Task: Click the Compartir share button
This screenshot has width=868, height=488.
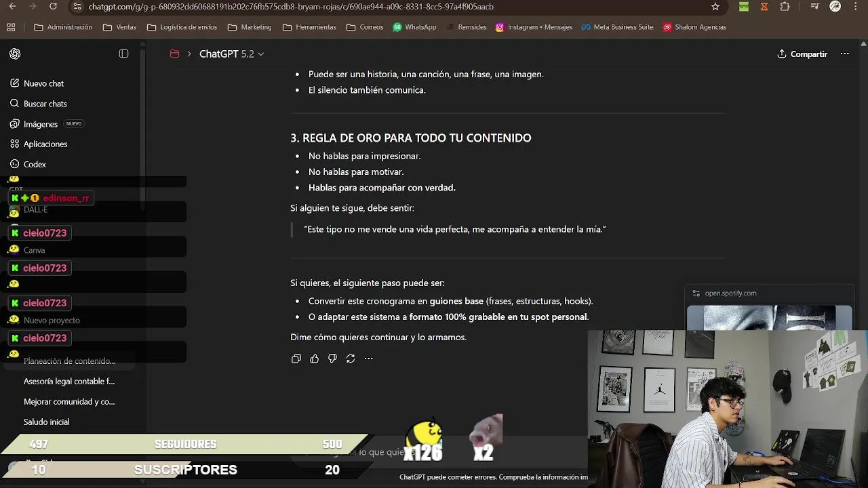Action: pyautogui.click(x=802, y=54)
